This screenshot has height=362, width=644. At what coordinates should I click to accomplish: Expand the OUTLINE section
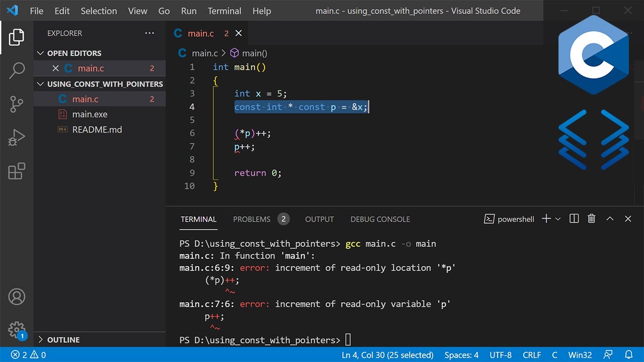[41, 340]
